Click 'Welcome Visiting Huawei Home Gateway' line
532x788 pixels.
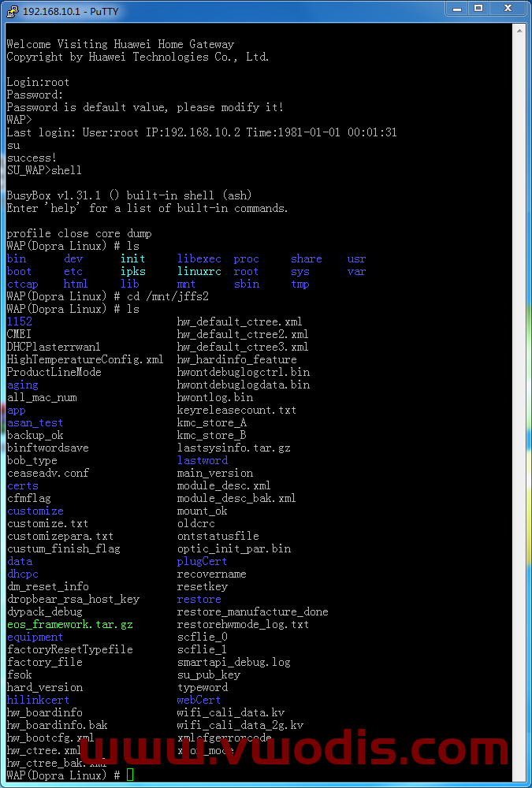pos(120,44)
